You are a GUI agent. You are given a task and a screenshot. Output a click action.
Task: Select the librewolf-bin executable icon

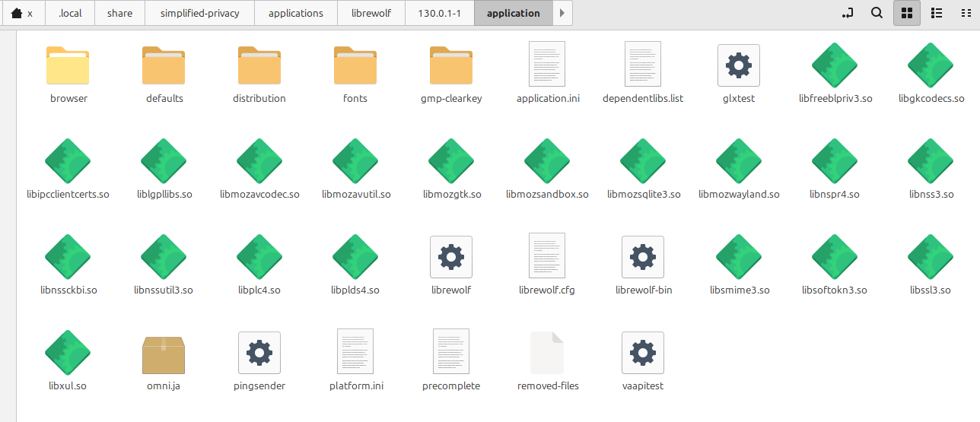pos(643,256)
